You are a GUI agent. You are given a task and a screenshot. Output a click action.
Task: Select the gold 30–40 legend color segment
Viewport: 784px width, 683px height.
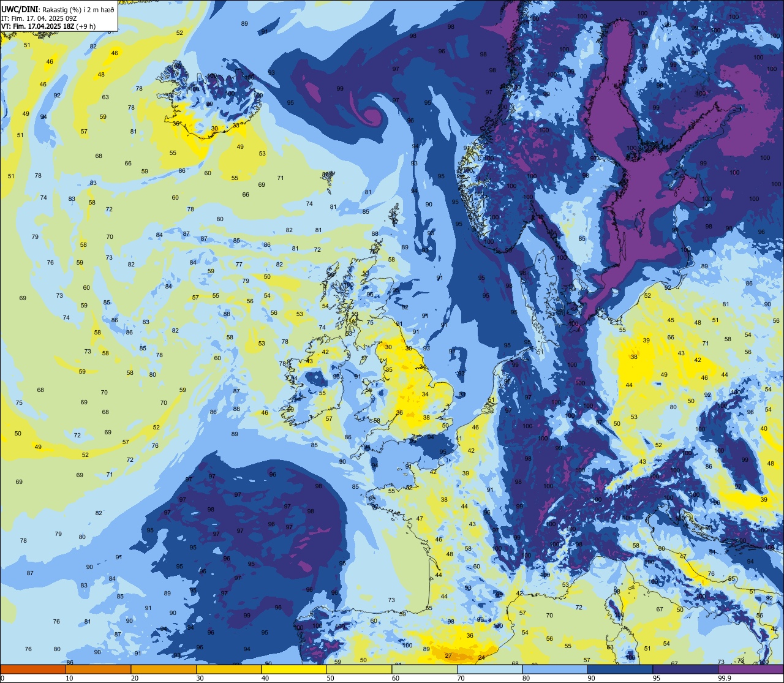pyautogui.click(x=228, y=669)
